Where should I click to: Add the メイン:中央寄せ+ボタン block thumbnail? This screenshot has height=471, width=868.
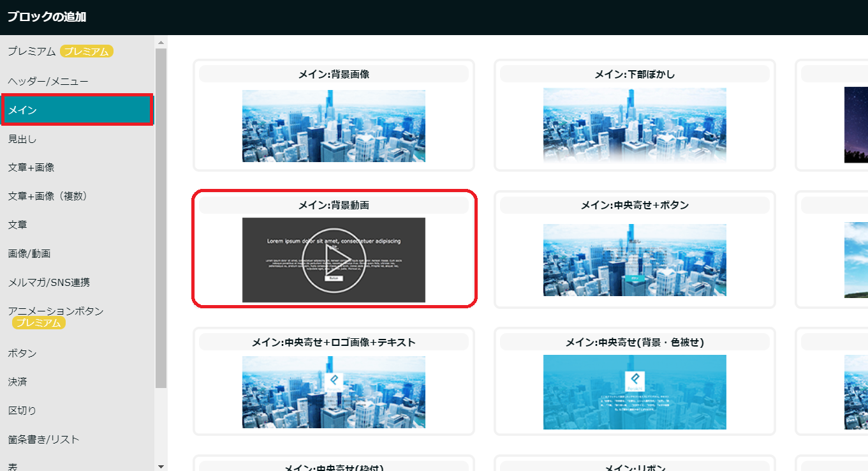635,260
